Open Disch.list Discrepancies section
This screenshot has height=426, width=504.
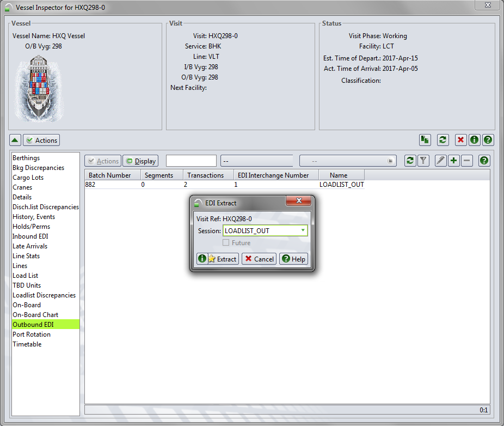tap(46, 207)
